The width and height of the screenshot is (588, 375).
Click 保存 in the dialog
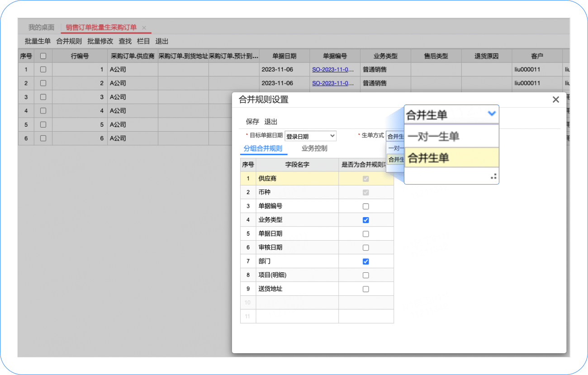(252, 122)
